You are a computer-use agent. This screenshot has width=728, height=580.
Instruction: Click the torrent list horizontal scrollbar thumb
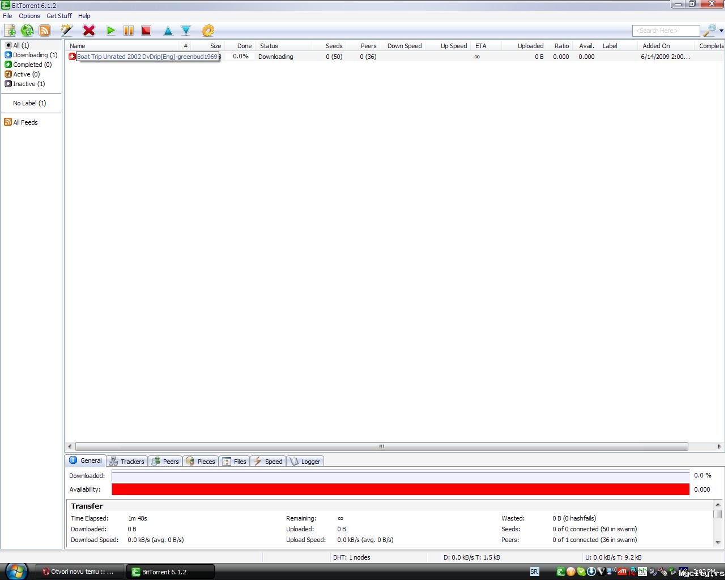click(382, 446)
